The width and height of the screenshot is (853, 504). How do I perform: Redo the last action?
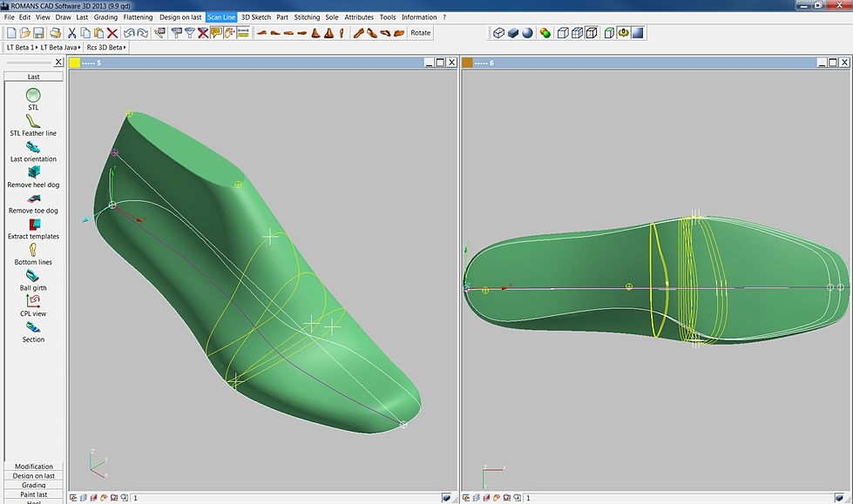pyautogui.click(x=143, y=33)
